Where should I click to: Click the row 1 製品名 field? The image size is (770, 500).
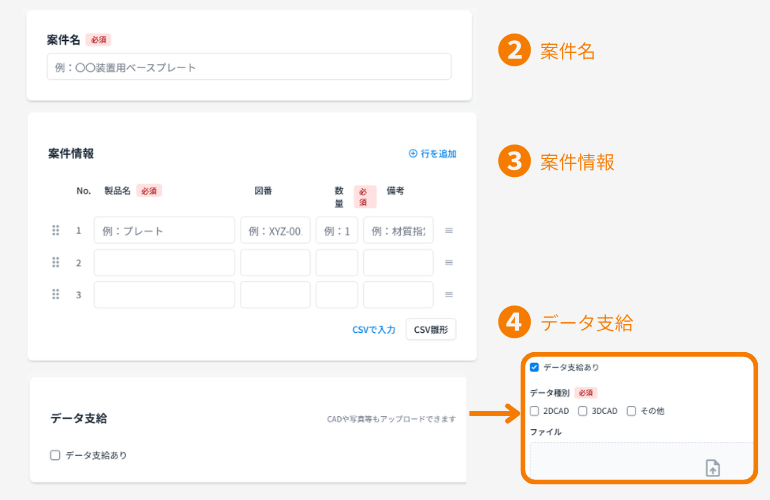tap(165, 230)
